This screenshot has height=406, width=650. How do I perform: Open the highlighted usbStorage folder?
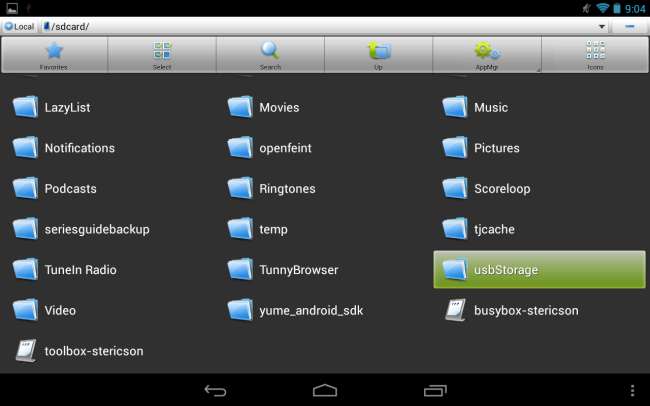click(540, 270)
